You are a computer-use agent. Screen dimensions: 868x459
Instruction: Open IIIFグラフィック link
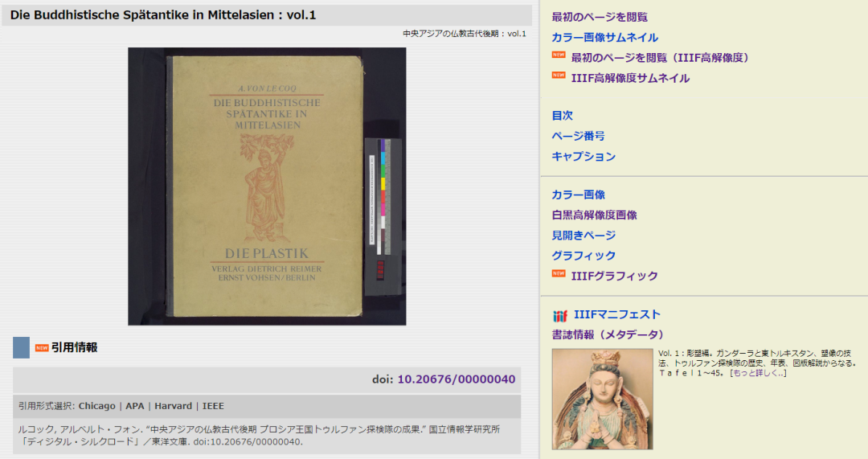pyautogui.click(x=615, y=276)
